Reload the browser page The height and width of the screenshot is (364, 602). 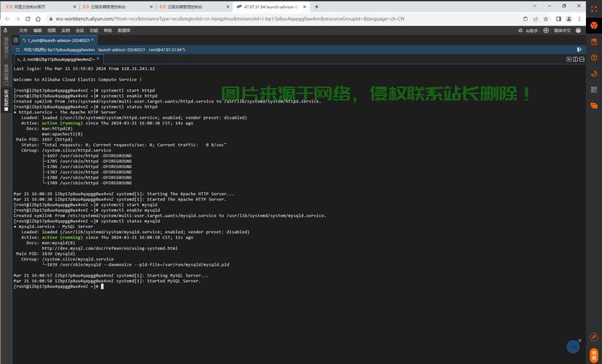click(x=28, y=19)
